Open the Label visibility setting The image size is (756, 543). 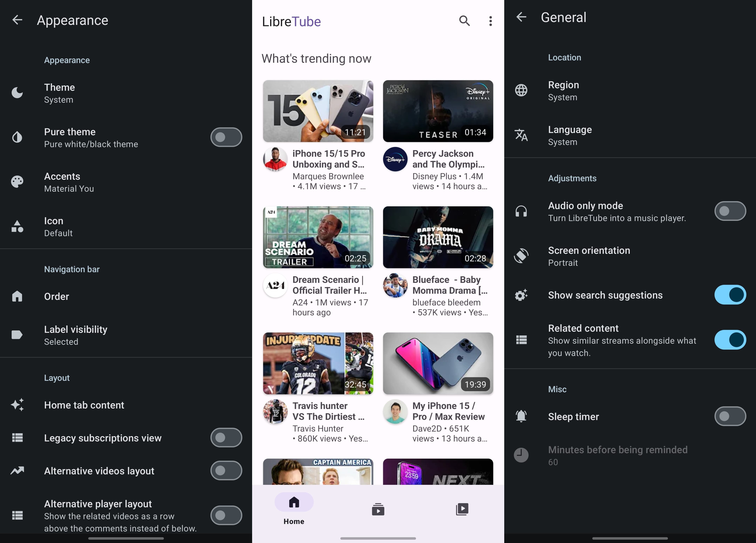(76, 335)
